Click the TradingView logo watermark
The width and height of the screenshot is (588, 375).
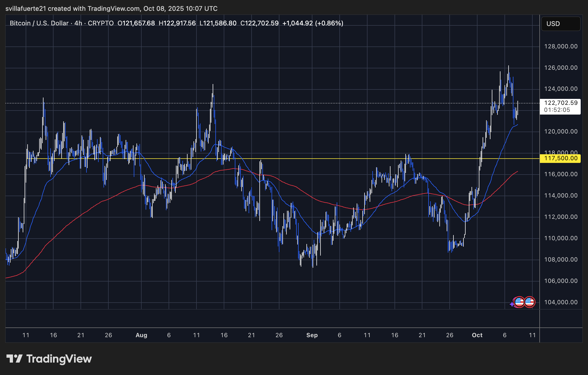pos(50,359)
